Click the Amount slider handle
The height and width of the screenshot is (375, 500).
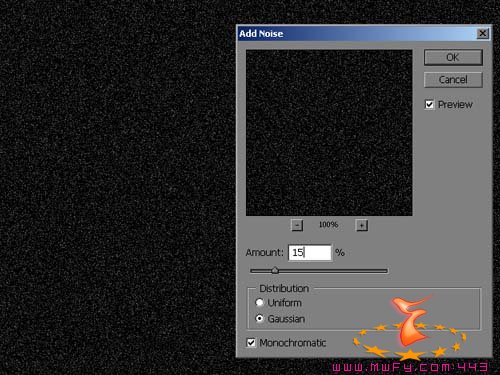[x=275, y=270]
